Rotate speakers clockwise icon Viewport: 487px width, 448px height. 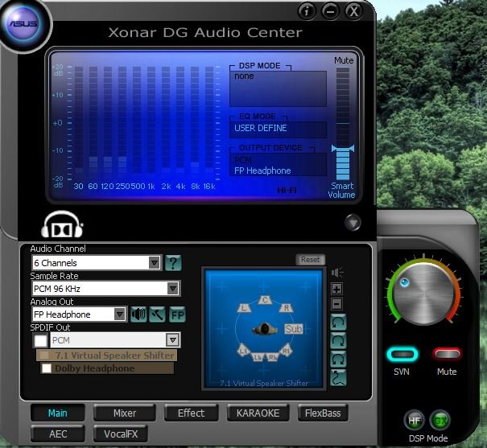point(338,341)
